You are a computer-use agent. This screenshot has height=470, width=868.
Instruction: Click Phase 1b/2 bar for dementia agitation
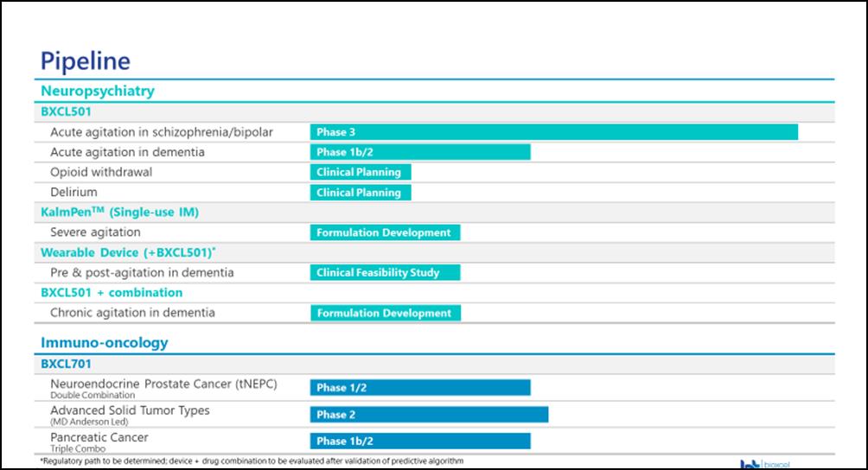coord(420,152)
